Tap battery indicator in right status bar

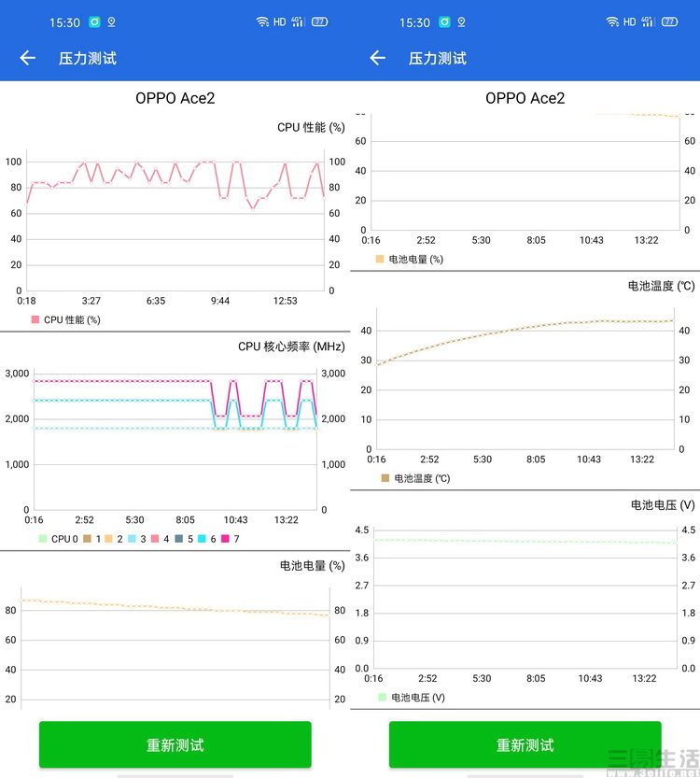pyautogui.click(x=670, y=21)
